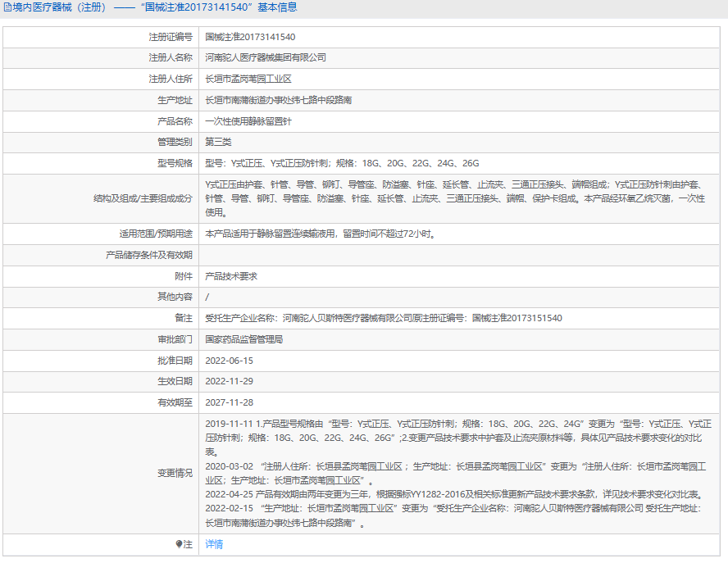Select the change entry dated 2022-02-15

pos(453,515)
